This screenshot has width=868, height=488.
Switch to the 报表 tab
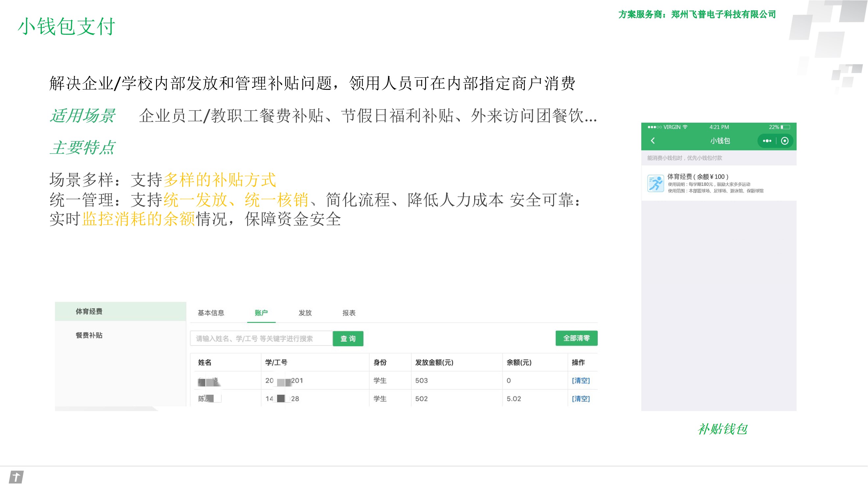click(349, 313)
